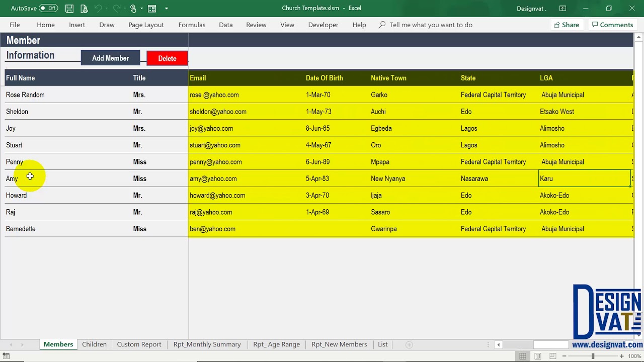Open Ribbon Display Options icon
The height and width of the screenshot is (362, 644).
click(x=562, y=8)
